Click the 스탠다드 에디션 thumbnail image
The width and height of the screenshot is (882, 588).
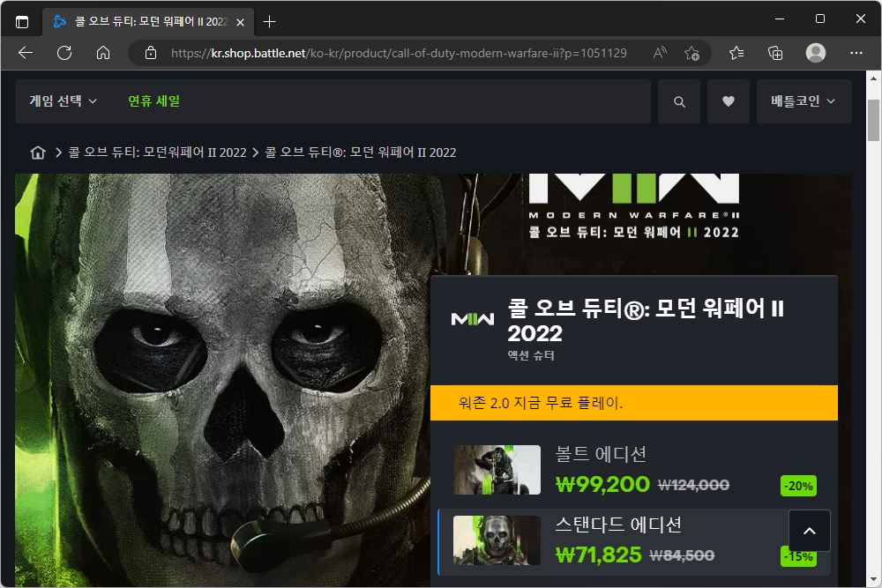(x=497, y=540)
